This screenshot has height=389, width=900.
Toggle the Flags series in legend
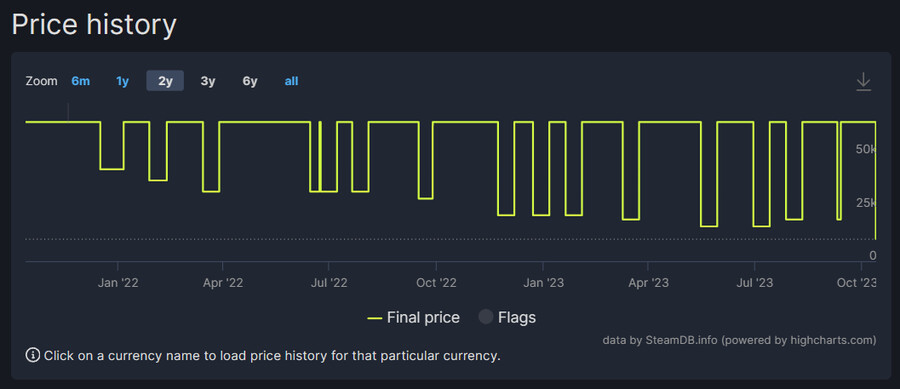tap(507, 317)
